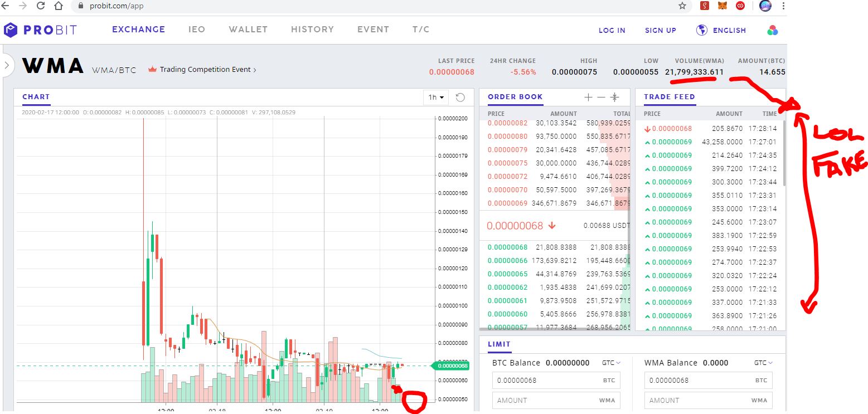Switch to the EXCHANGE tab
Viewport: 868px width, 414px height.
tap(138, 30)
